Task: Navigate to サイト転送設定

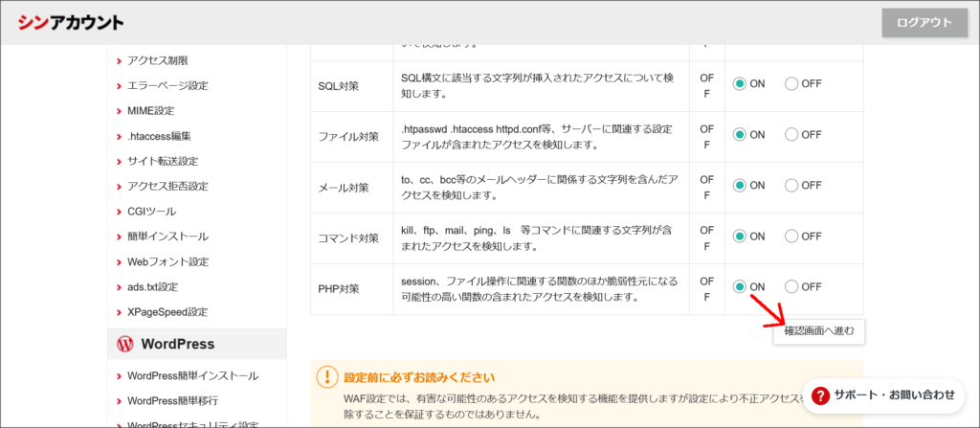Action: pos(162,161)
